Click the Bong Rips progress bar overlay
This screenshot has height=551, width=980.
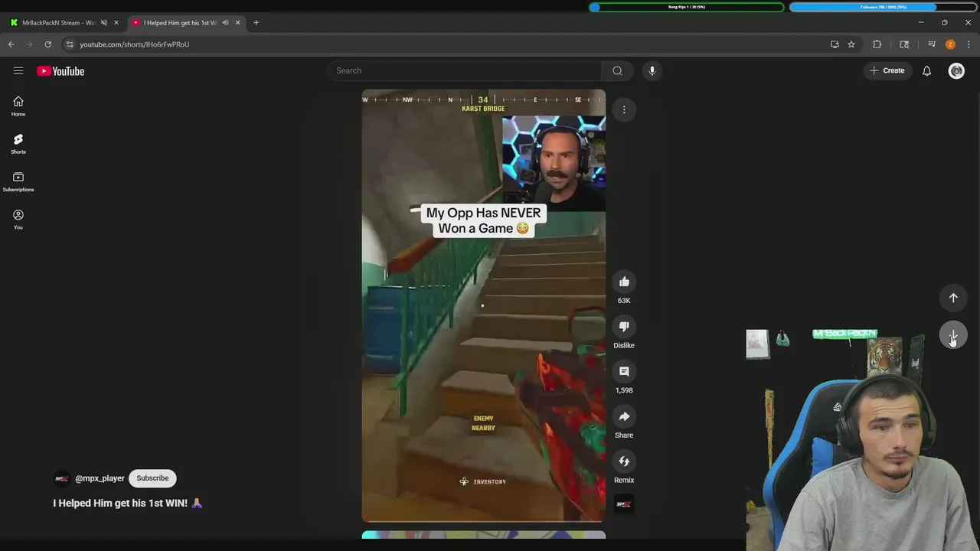pyautogui.click(x=687, y=7)
